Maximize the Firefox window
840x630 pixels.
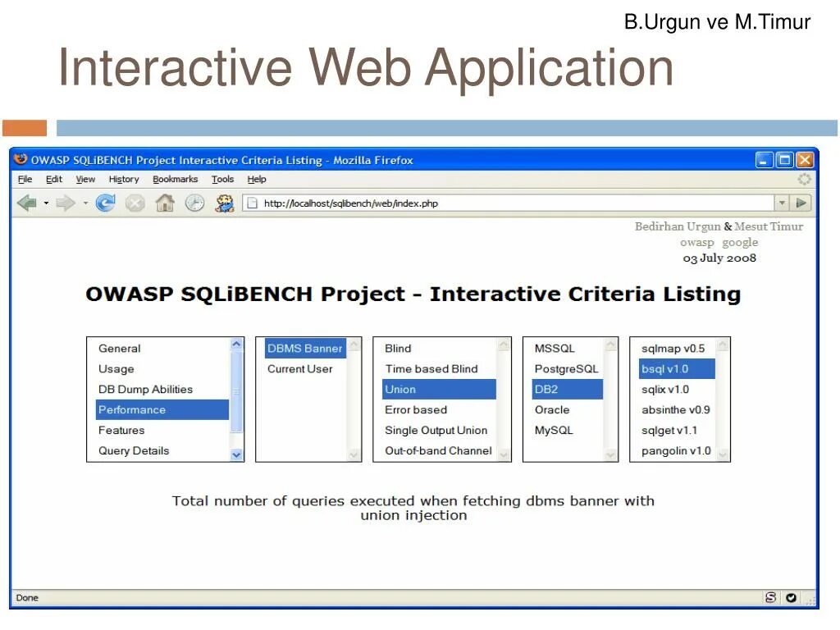pos(784,160)
